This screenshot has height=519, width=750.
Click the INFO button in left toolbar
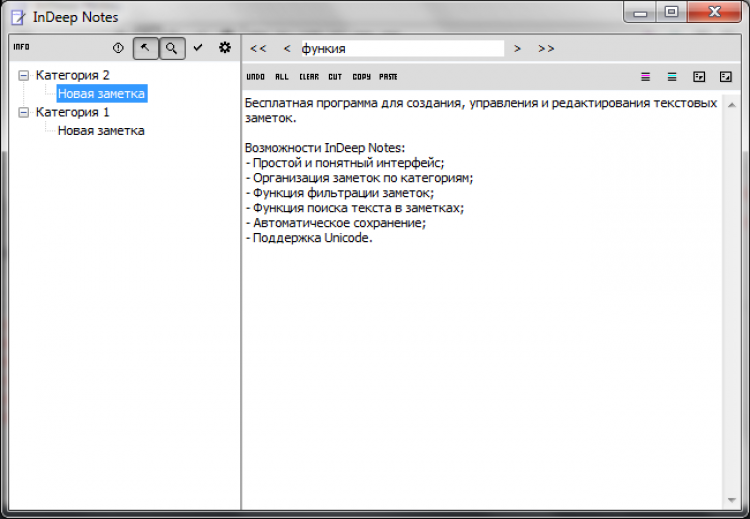pyautogui.click(x=22, y=47)
